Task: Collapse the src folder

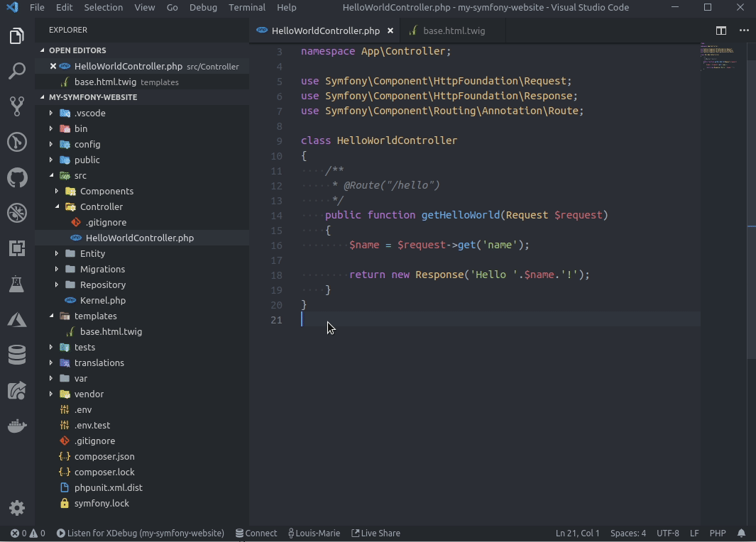Action: [x=51, y=175]
